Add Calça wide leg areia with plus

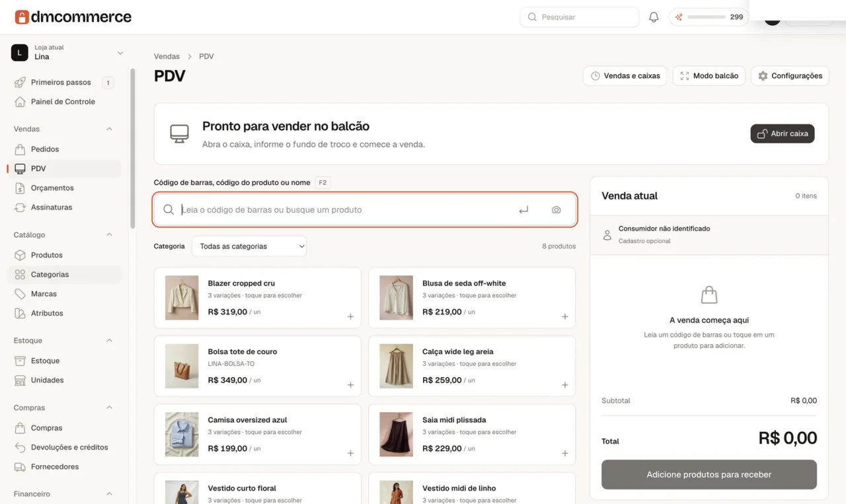pyautogui.click(x=565, y=385)
